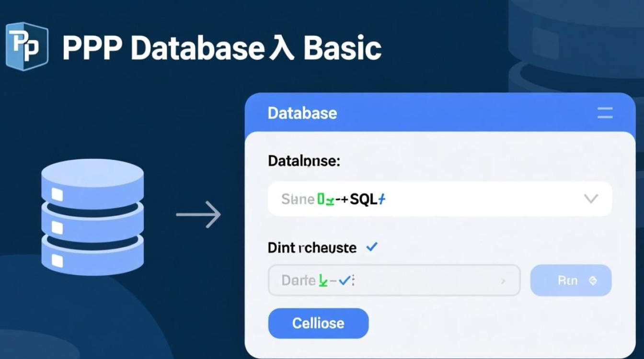Click the gray right-pointing arrow beside the database stack
This screenshot has width=644, height=359.
pyautogui.click(x=198, y=214)
